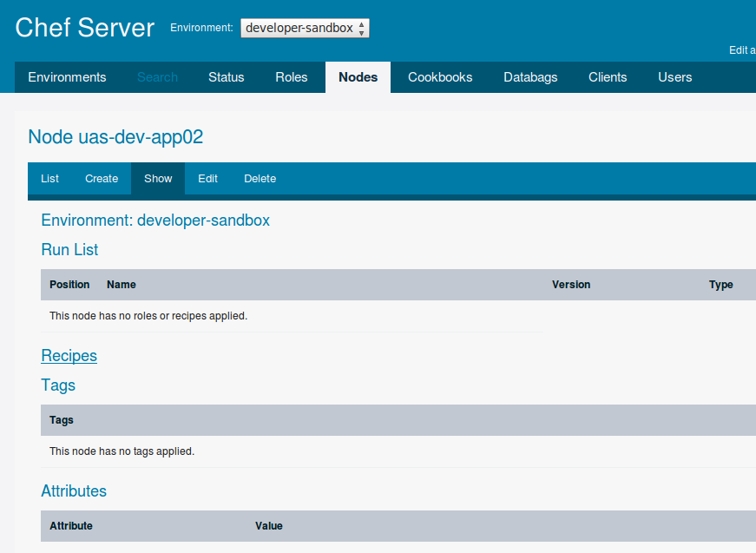756x553 pixels.
Task: Click 'This node has no tags applied.'
Action: (122, 451)
